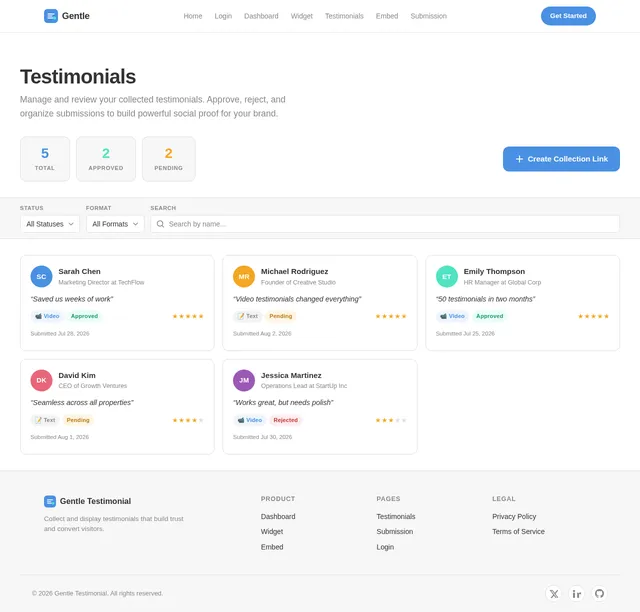Click the Approved count stat card

click(106, 159)
